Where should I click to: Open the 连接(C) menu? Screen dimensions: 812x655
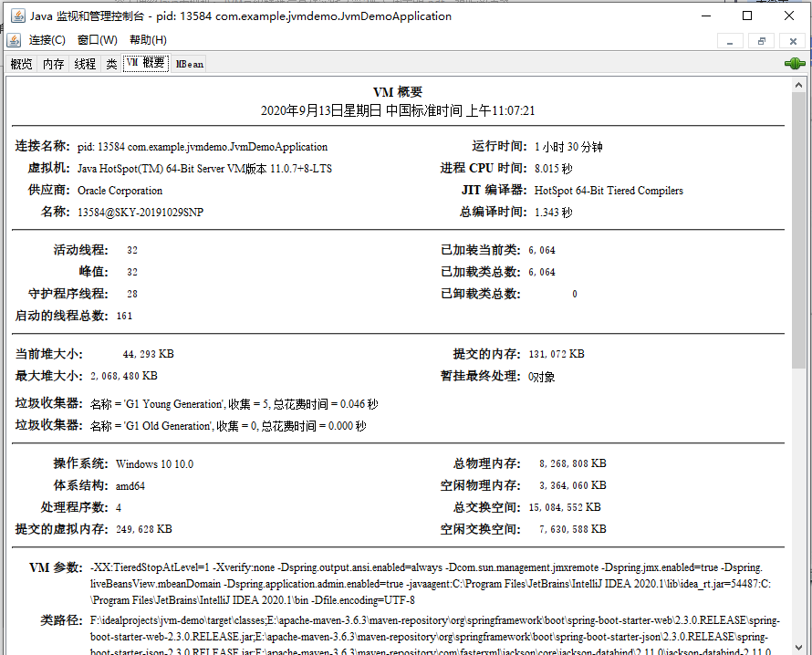pos(47,40)
